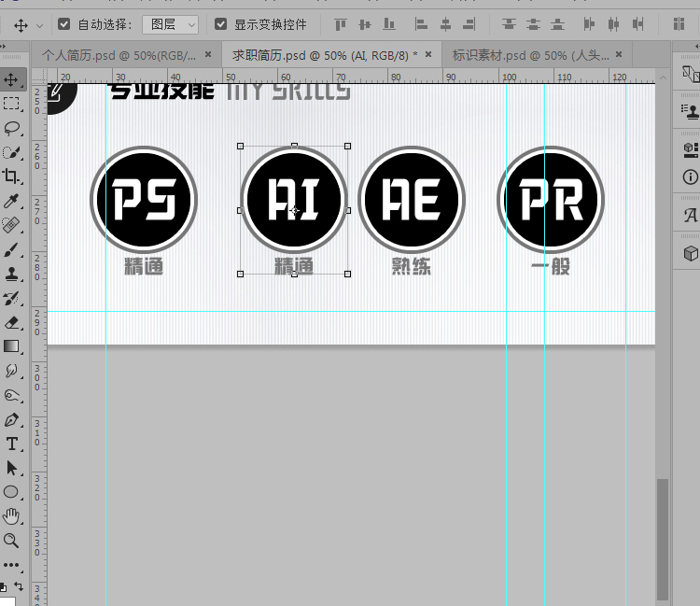Swap foreground and background colors arrows
The width and height of the screenshot is (700, 606).
[x=19, y=585]
